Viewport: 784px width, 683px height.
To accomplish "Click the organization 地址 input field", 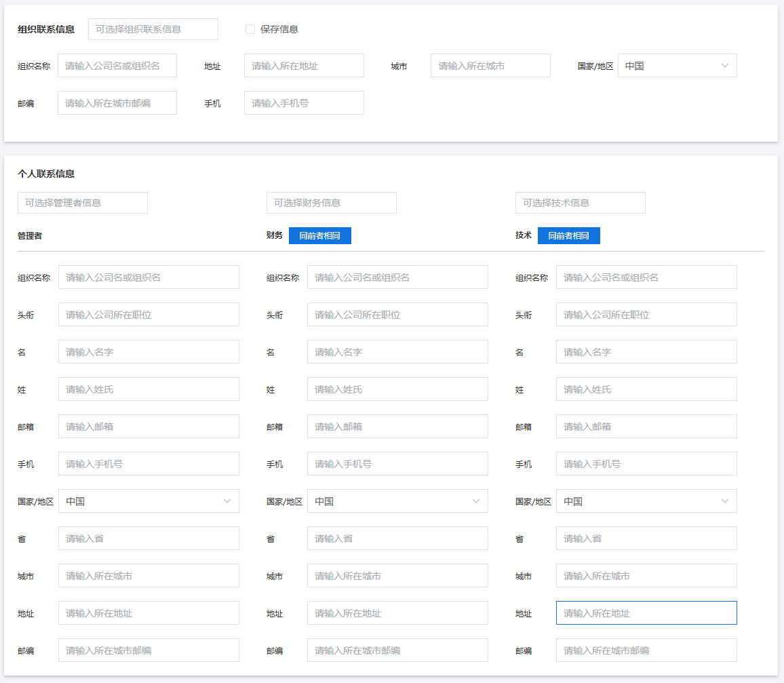I will click(x=304, y=66).
